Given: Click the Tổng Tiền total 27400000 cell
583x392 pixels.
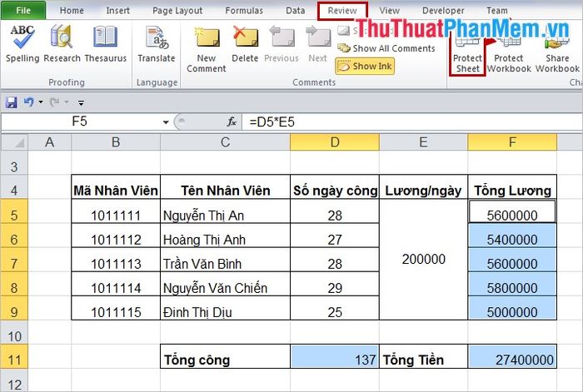Looking at the screenshot, I should [x=512, y=356].
